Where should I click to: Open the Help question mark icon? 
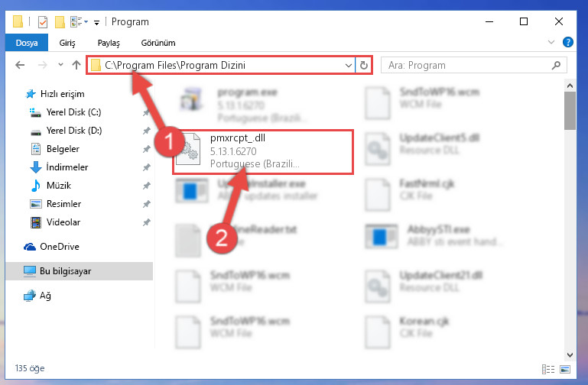point(568,42)
